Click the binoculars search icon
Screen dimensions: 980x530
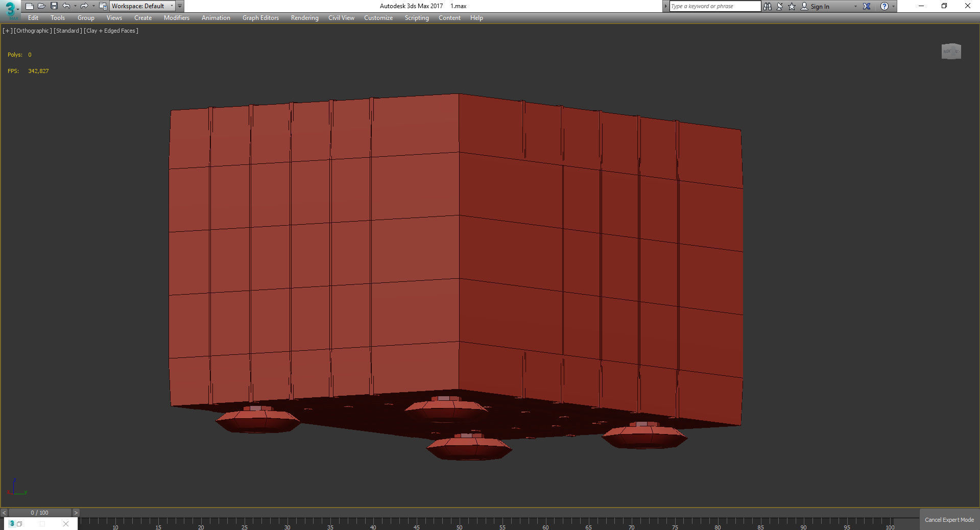[x=768, y=6]
